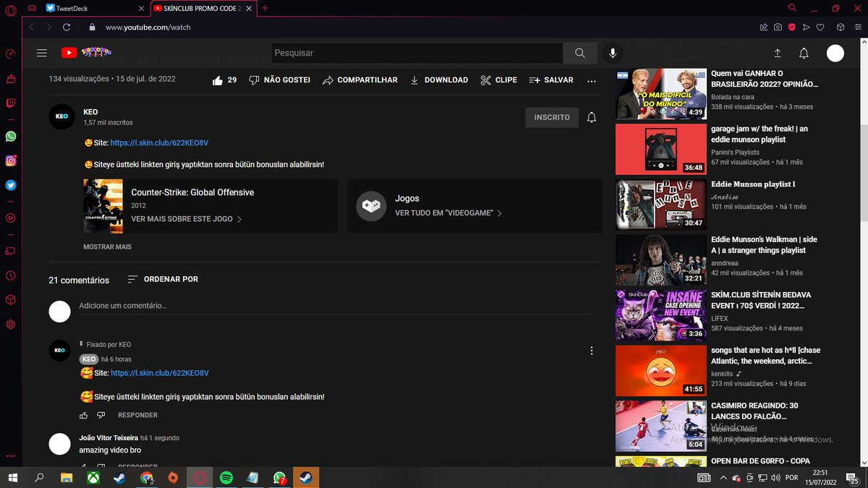Open History clock icon in sidebar
Image resolution: width=868 pixels, height=488 pixels.
click(10, 275)
